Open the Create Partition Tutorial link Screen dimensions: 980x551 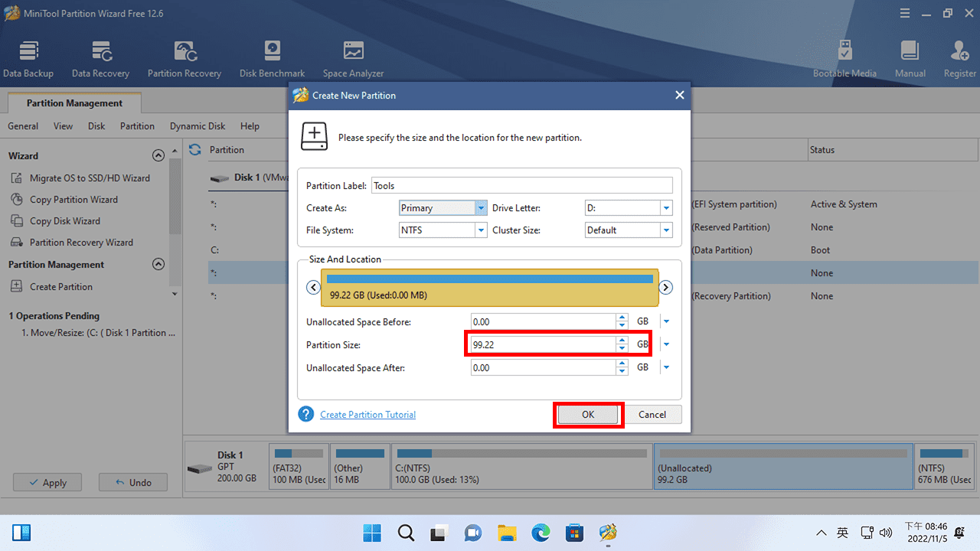[x=367, y=413]
